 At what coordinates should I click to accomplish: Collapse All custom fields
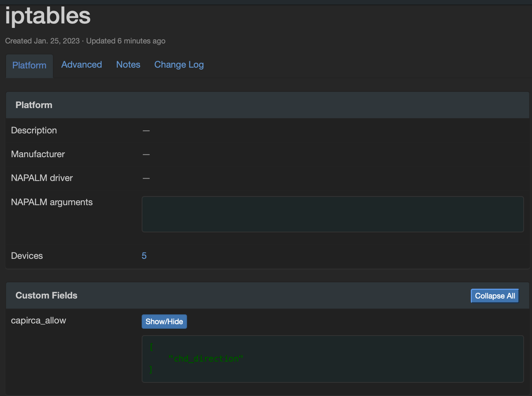(494, 296)
